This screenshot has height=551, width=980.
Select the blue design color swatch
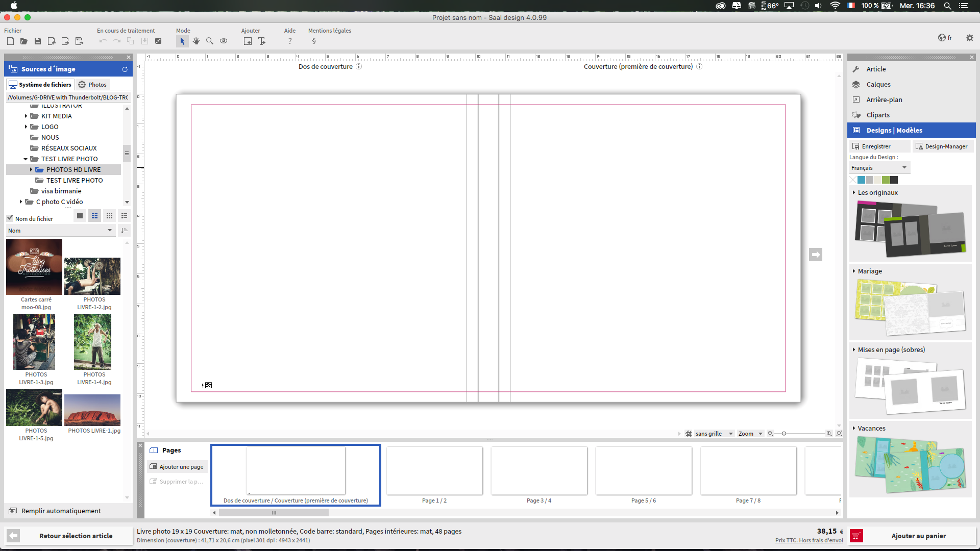[x=861, y=180]
